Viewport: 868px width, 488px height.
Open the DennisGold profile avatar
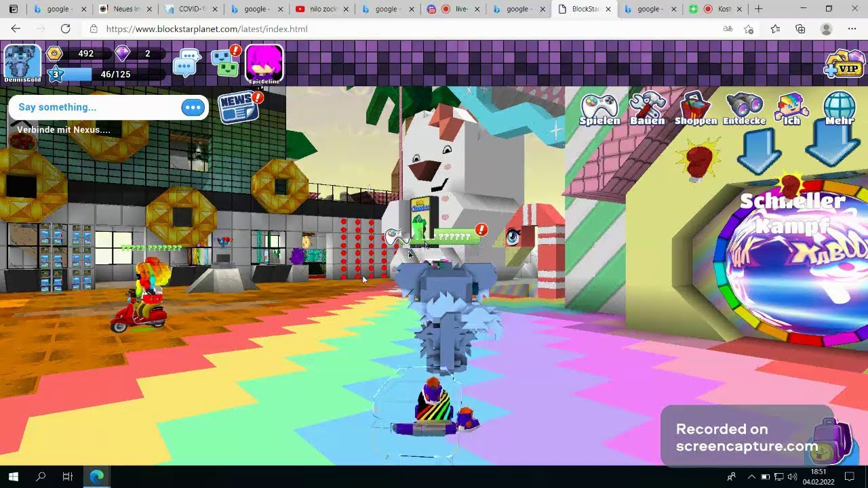(22, 63)
